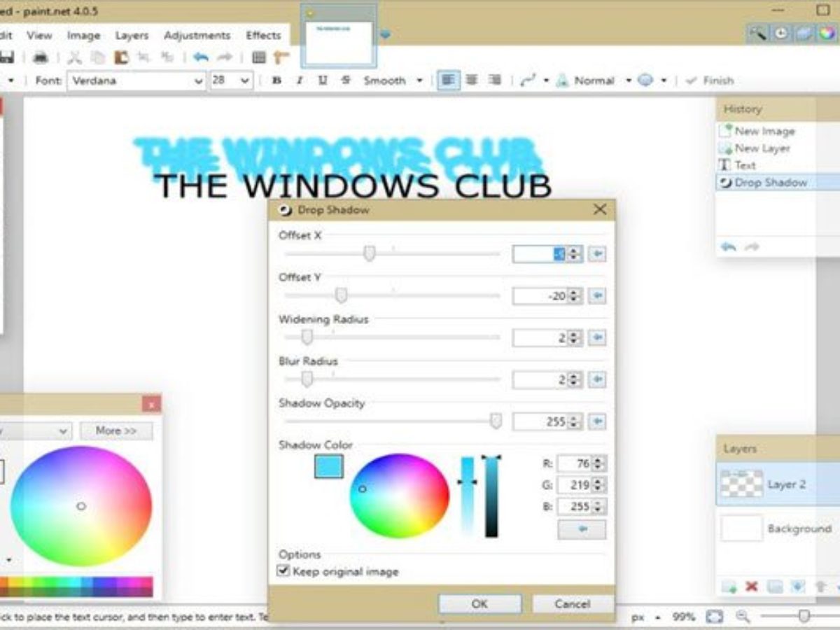The height and width of the screenshot is (630, 840).
Task: Toggle Strikethrough text formatting
Action: [345, 80]
